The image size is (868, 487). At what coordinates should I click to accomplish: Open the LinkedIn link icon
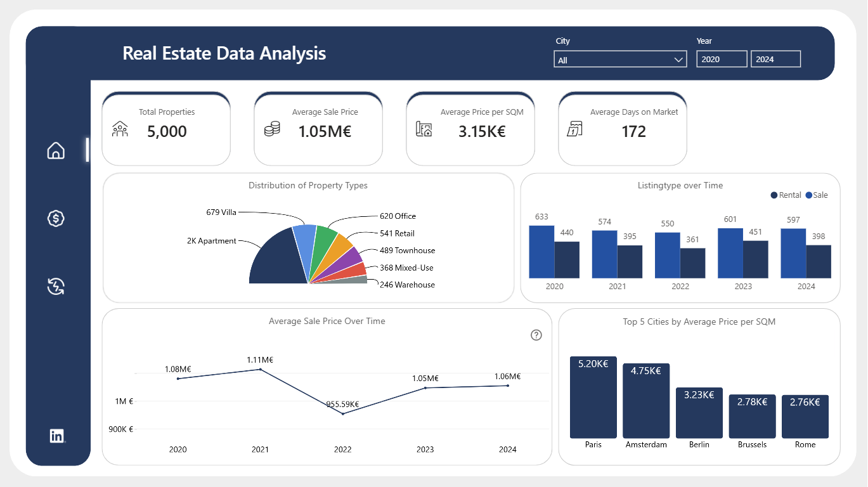[x=57, y=436]
